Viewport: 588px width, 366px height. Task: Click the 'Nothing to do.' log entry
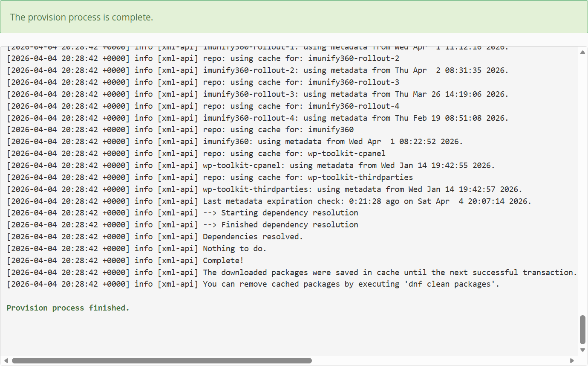coord(234,248)
